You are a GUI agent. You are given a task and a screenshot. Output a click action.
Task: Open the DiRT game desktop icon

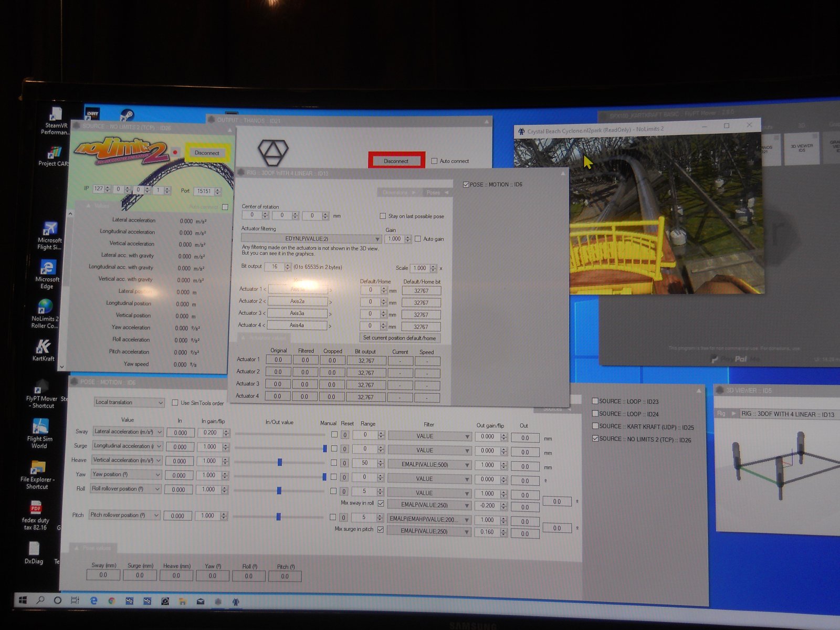[x=93, y=113]
